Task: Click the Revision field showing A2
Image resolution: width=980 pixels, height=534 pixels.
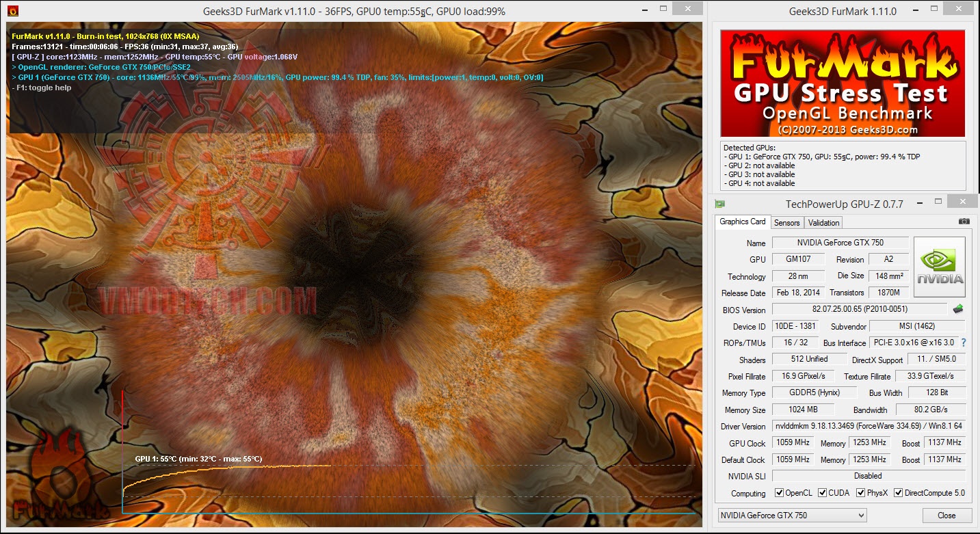Action: click(888, 259)
